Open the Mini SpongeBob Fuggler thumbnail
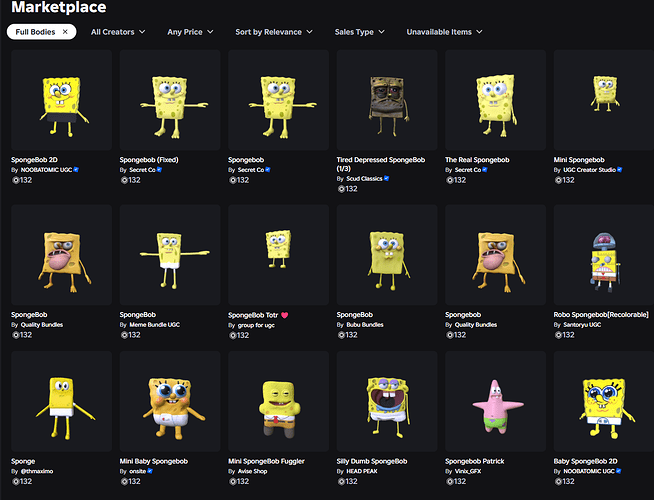Viewport: 654px width, 500px height. (278, 401)
